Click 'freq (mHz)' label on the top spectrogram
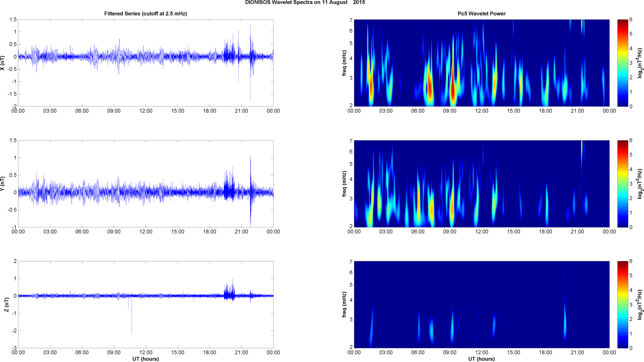 tap(345, 63)
